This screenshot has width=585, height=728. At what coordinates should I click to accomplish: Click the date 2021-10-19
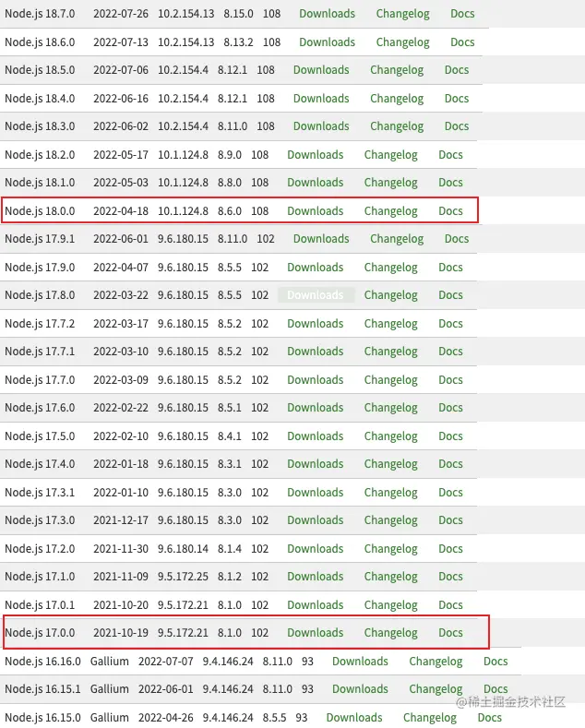pyautogui.click(x=121, y=633)
